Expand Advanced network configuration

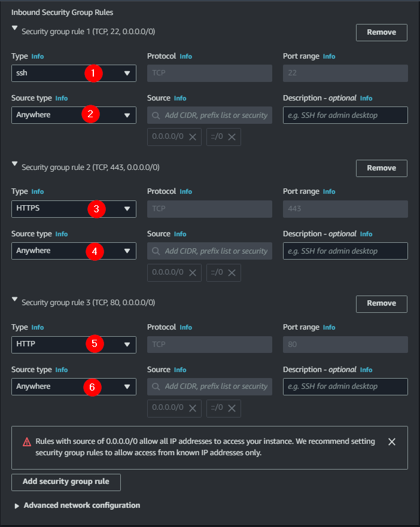[x=17, y=506]
